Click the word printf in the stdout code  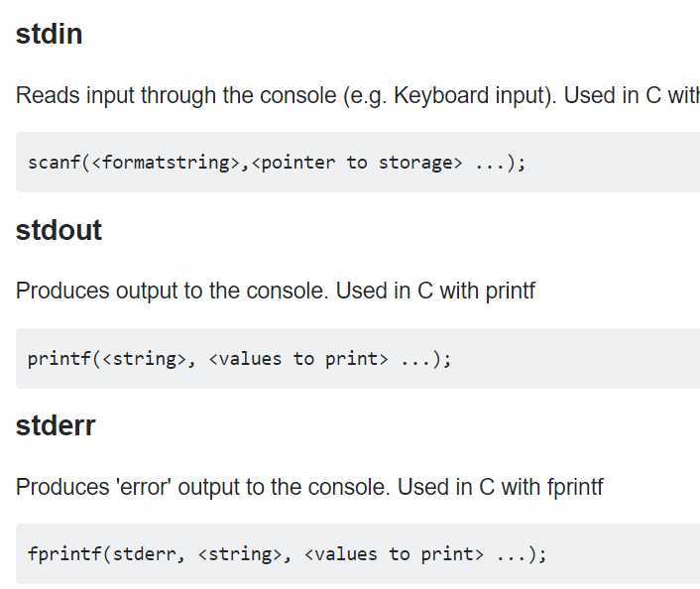pyautogui.click(x=59, y=359)
